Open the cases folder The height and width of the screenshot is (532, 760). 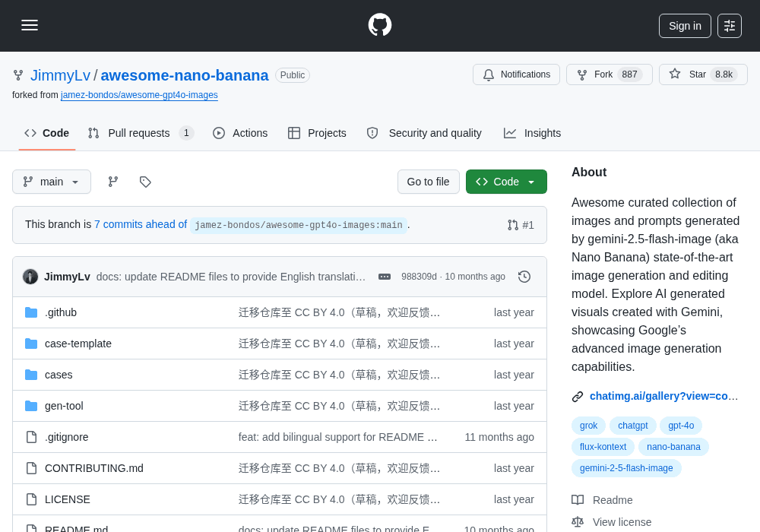[59, 375]
